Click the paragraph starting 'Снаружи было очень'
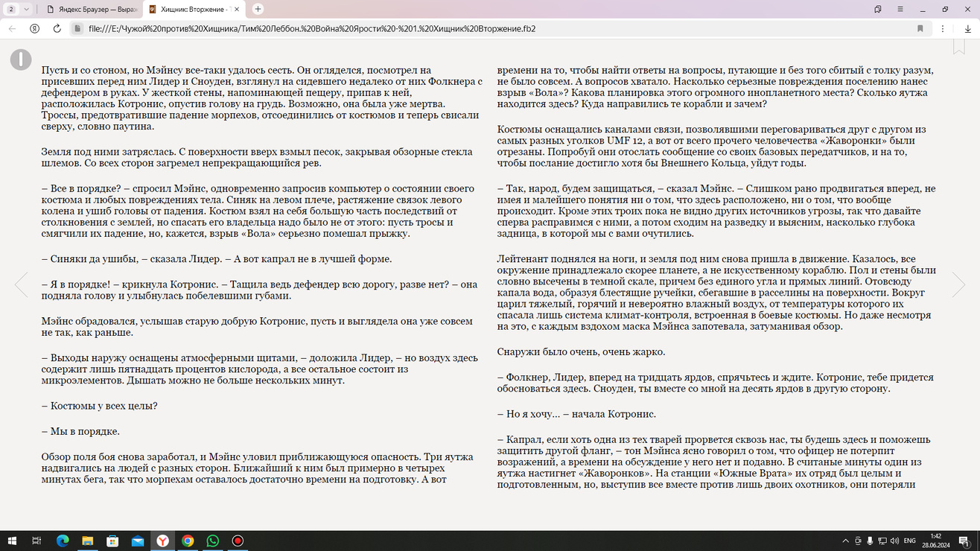Viewport: 980px width, 551px height. pos(581,351)
